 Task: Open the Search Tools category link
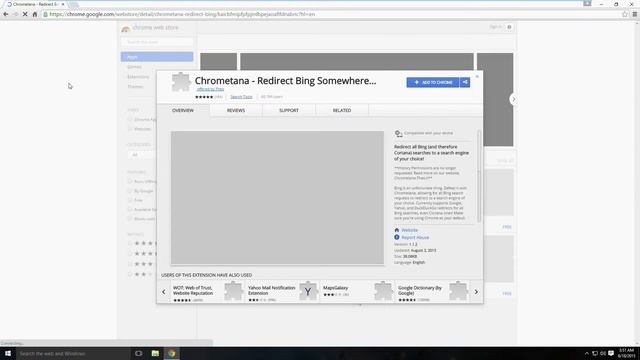tap(241, 97)
